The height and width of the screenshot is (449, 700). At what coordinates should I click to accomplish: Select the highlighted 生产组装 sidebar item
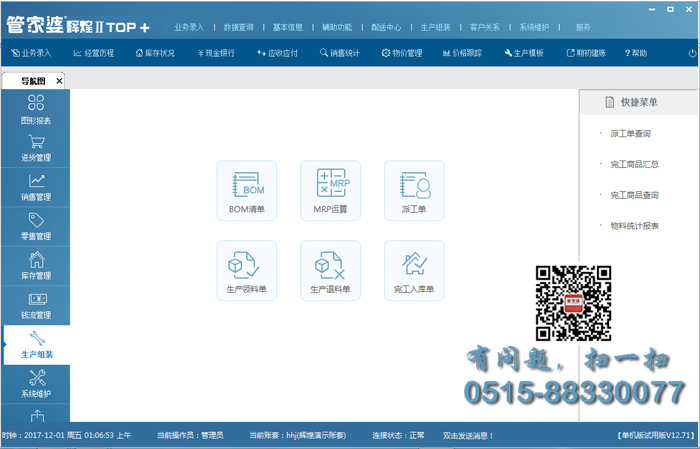click(x=37, y=345)
